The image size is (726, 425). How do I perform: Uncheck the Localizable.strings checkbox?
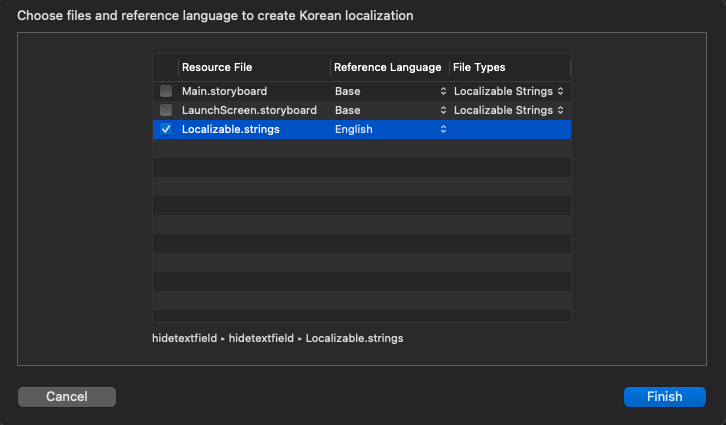[x=166, y=129]
